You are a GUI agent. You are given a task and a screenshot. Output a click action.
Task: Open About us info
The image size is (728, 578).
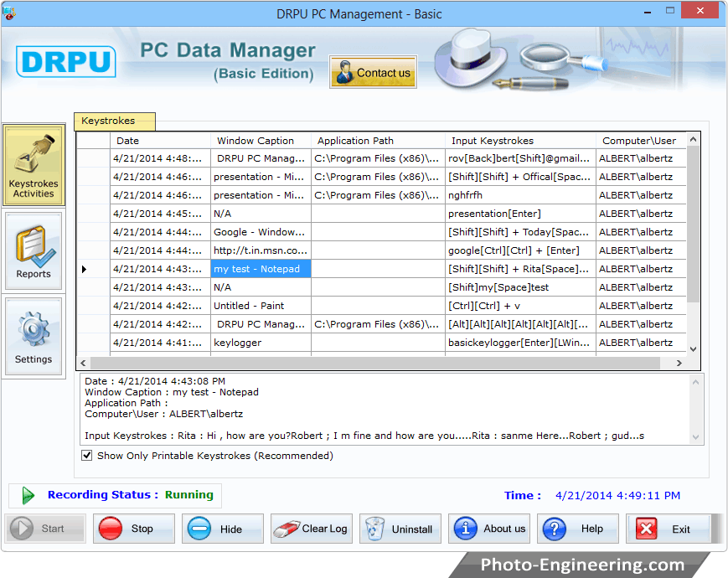489,529
